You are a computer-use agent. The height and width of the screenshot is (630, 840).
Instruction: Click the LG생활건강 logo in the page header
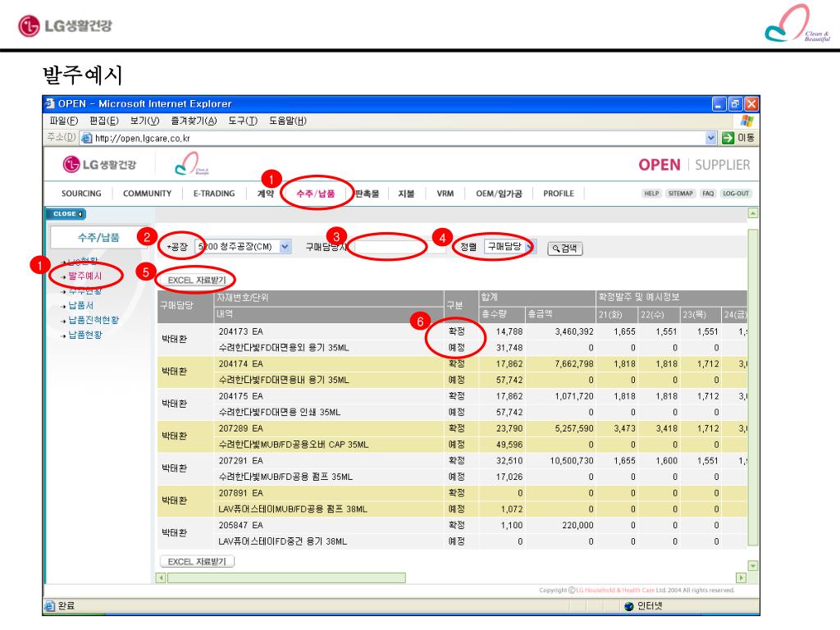click(x=99, y=164)
